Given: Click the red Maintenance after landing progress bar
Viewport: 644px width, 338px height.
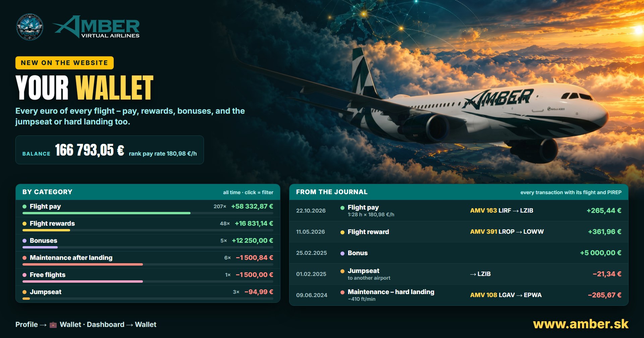Looking at the screenshot, I should pos(83,265).
